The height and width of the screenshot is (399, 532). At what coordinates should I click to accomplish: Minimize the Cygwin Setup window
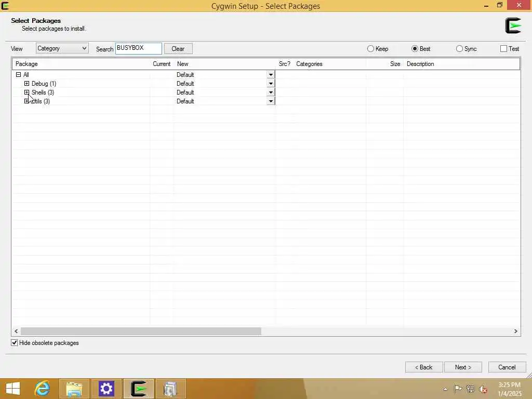click(x=486, y=5)
